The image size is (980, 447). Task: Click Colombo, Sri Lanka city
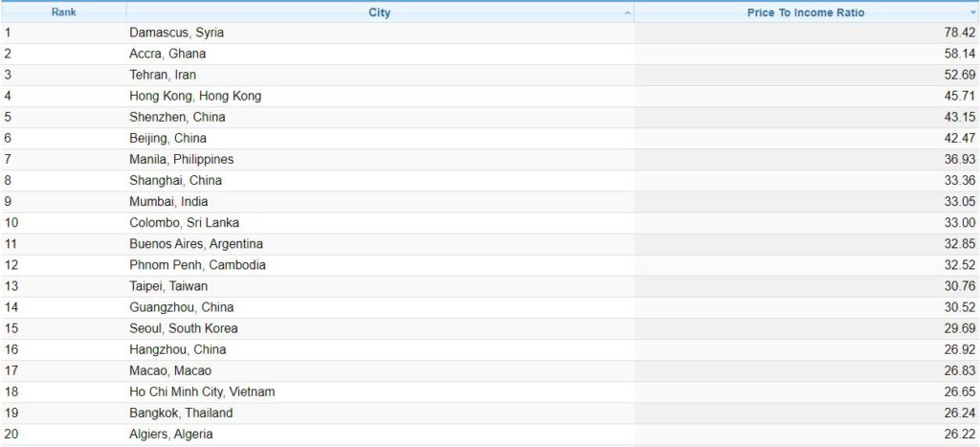click(184, 223)
